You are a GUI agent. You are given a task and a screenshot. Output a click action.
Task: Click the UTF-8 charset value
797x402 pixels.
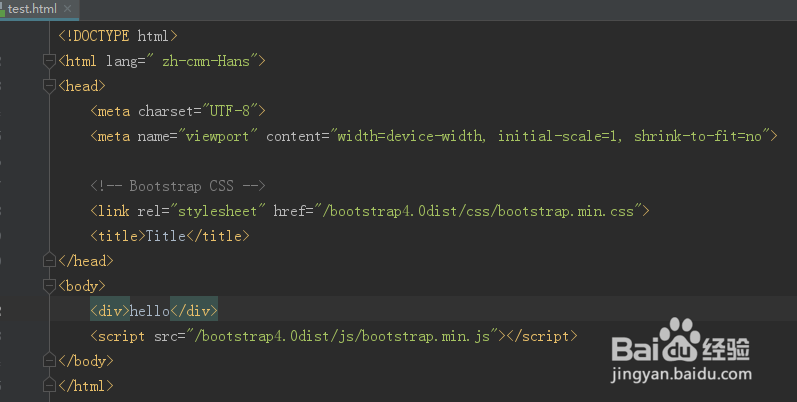click(230, 111)
